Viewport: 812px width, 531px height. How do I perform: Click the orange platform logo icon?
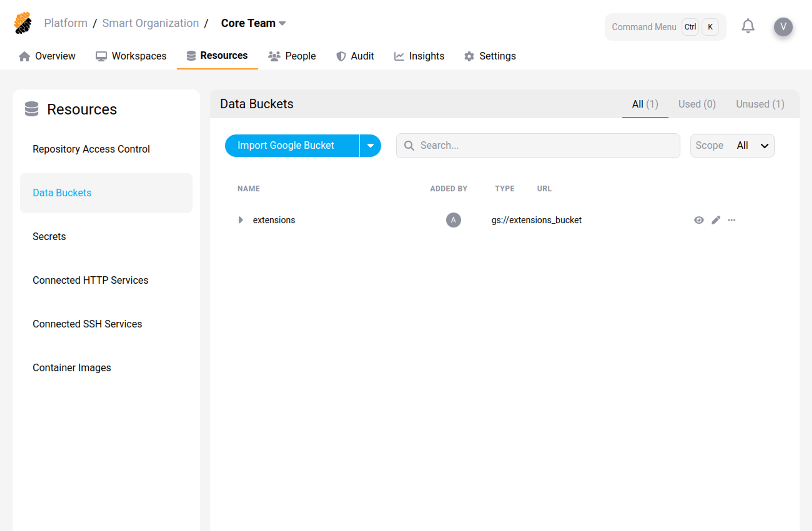pos(22,23)
